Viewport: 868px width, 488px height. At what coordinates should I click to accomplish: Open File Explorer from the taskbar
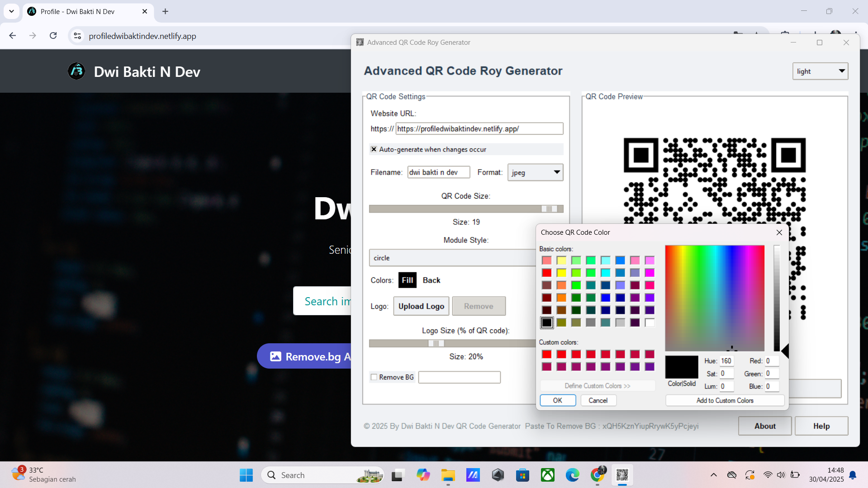click(448, 475)
